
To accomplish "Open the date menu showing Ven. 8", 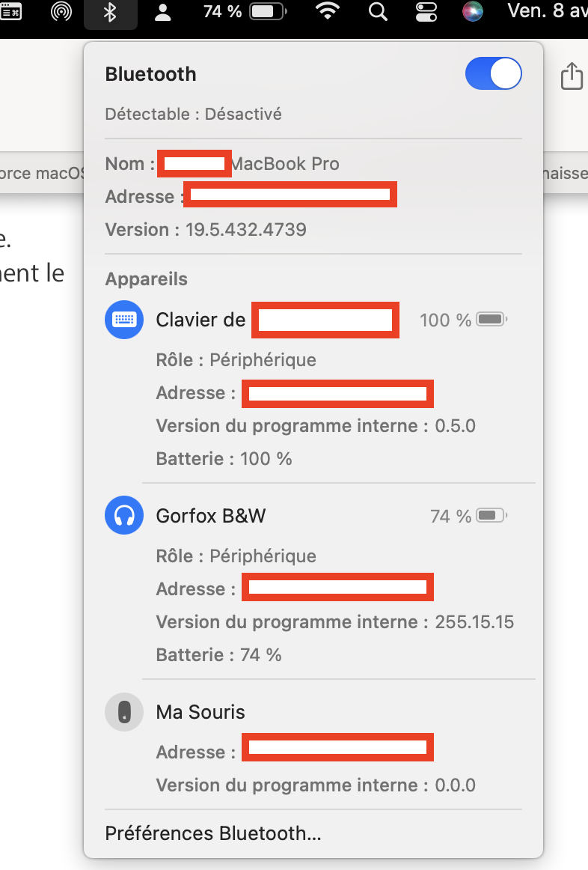I will point(546,12).
